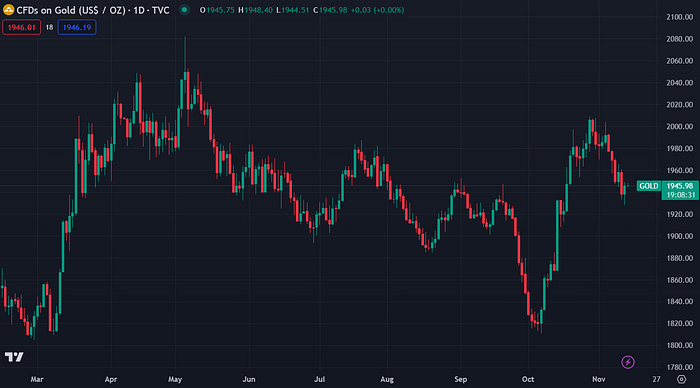This screenshot has width=700, height=388.
Task: Click the 1980.00 price axis label
Action: (679, 148)
